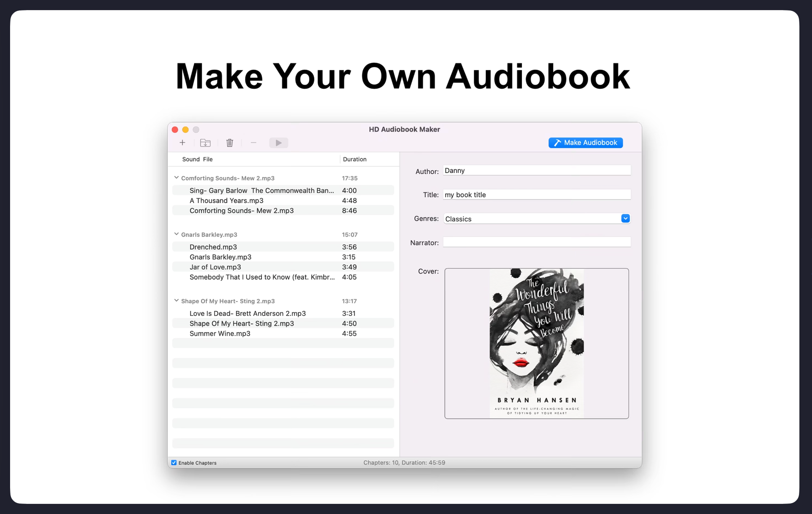Toggle the Enable Chapters checkbox
Screen dimensions: 812x514
tap(174, 463)
